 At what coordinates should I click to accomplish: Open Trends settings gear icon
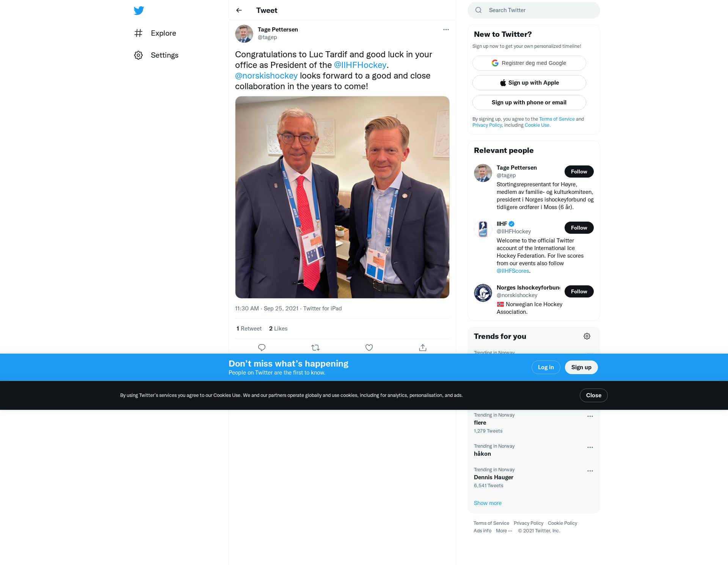(x=587, y=336)
